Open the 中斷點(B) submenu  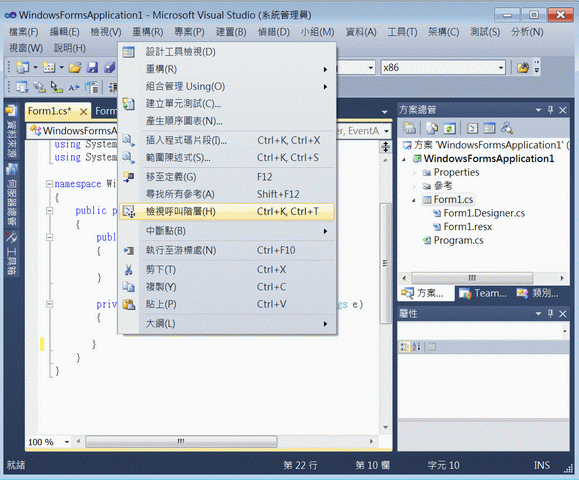pyautogui.click(x=227, y=231)
